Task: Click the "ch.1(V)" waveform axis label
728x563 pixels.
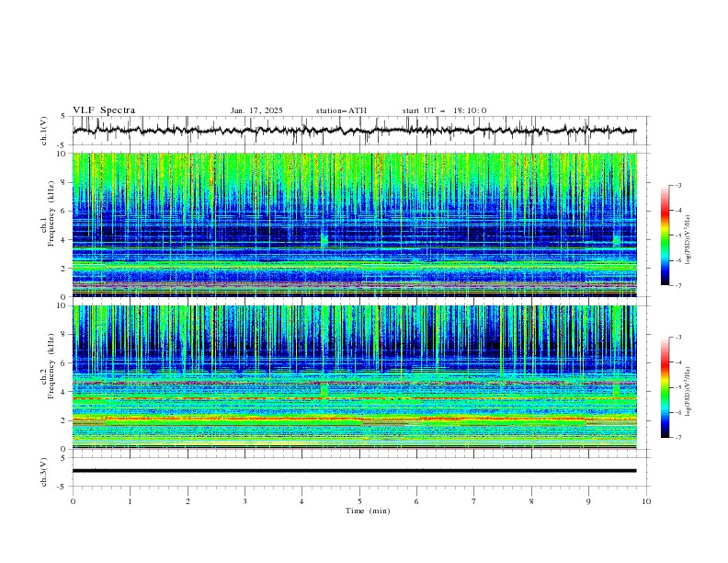Action: pos(44,131)
